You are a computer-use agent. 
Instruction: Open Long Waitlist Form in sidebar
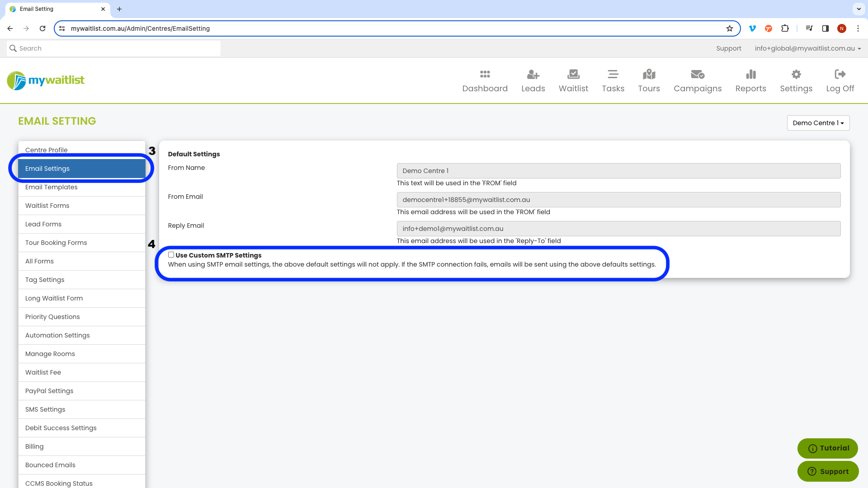click(x=82, y=298)
